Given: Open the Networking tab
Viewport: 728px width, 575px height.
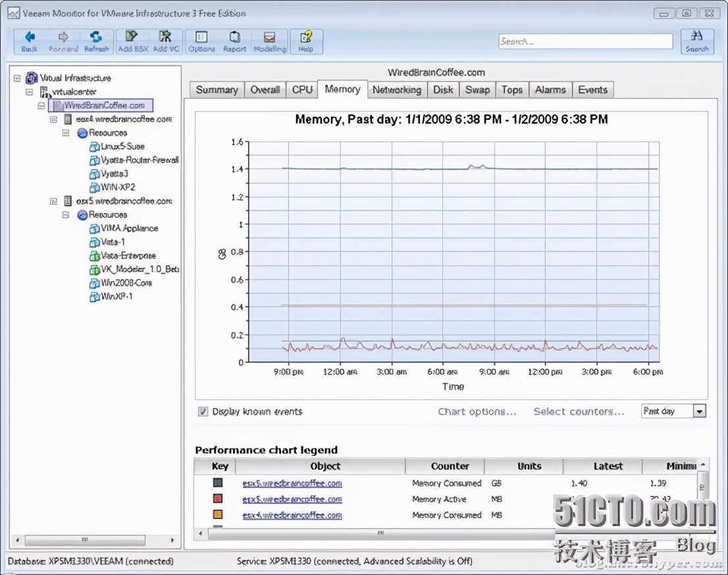Looking at the screenshot, I should pos(397,89).
